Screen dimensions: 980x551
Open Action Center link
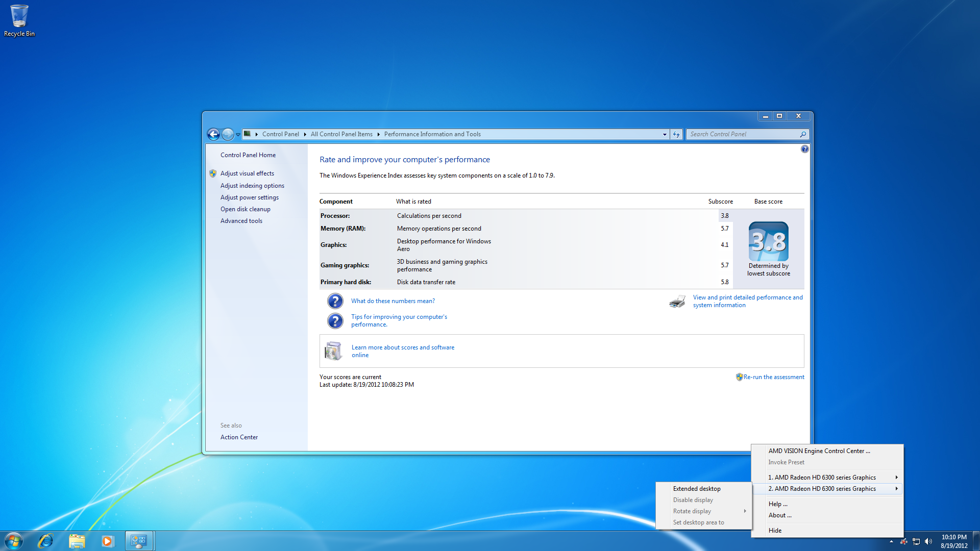point(239,437)
